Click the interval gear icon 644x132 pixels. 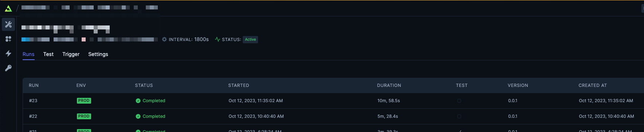(x=164, y=39)
